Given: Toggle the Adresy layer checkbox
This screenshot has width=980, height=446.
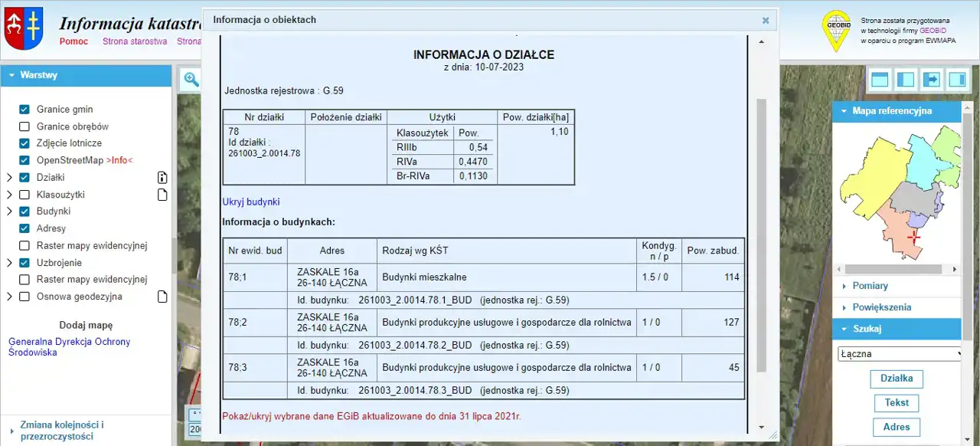Looking at the screenshot, I should point(24,228).
